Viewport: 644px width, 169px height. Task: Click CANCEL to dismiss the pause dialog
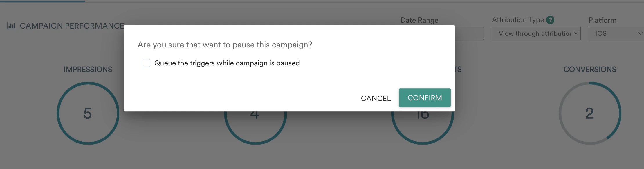coord(375,98)
